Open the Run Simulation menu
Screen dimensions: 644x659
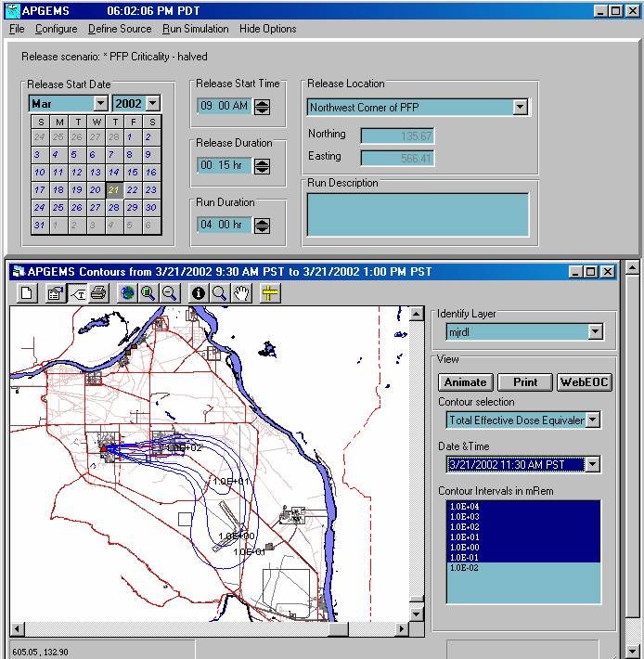[196, 29]
